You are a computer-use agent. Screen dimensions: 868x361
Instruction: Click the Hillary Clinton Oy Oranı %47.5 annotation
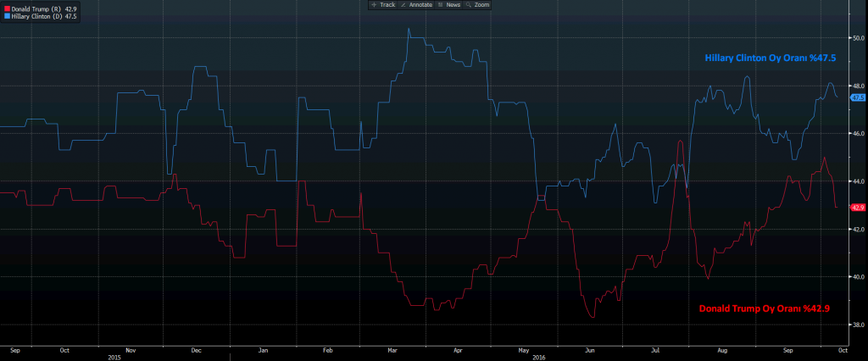point(770,58)
